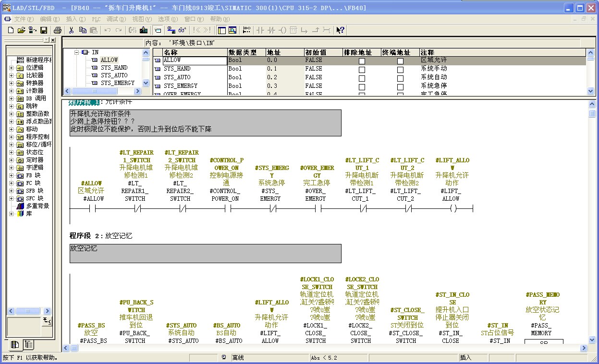Viewport: 599px width, 364px height.
Task: Collapse the IN node in interface tree
Action: click(76, 52)
